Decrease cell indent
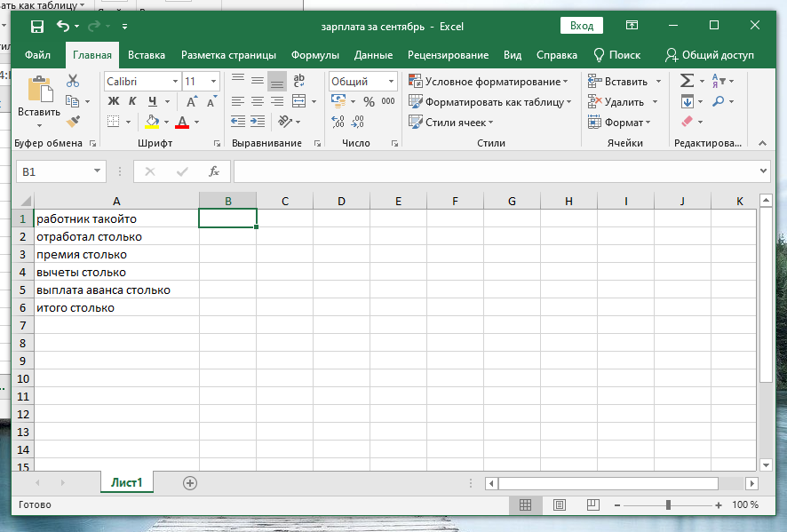 coord(238,122)
